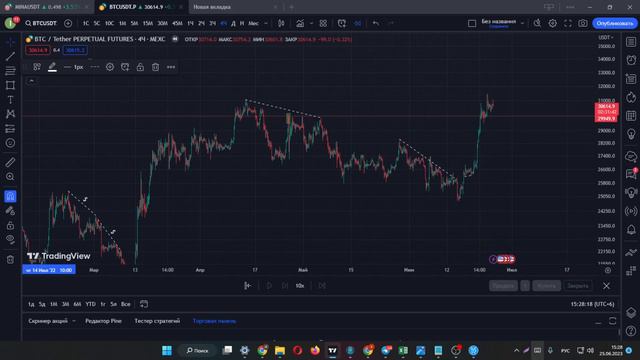
Task: Expand the indicators favorites dropdown
Action: coord(311,23)
